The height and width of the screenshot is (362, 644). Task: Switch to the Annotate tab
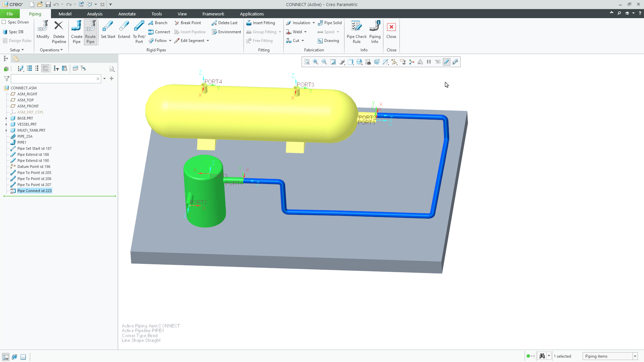[x=127, y=14]
